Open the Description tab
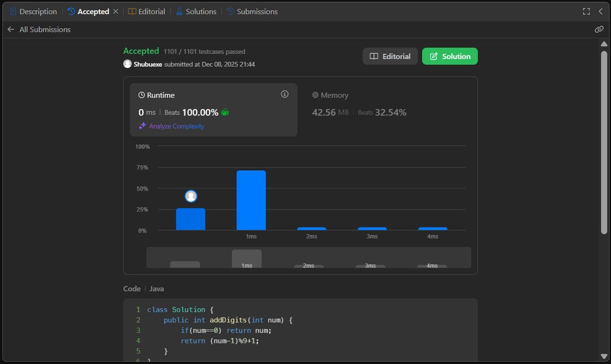 (34, 11)
